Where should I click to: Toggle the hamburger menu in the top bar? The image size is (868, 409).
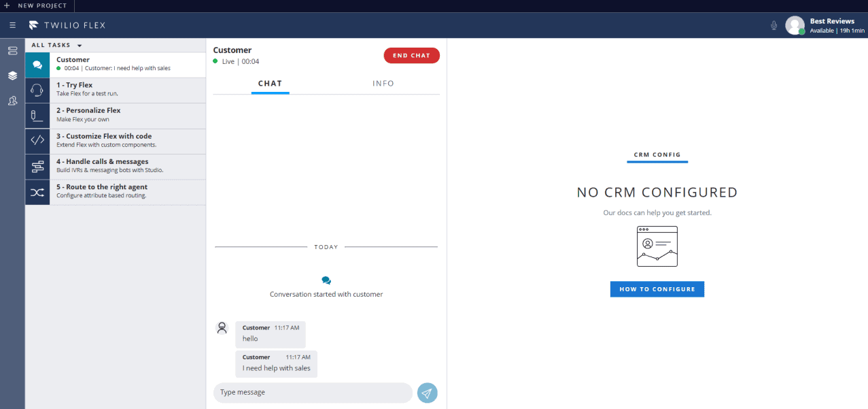tap(12, 25)
